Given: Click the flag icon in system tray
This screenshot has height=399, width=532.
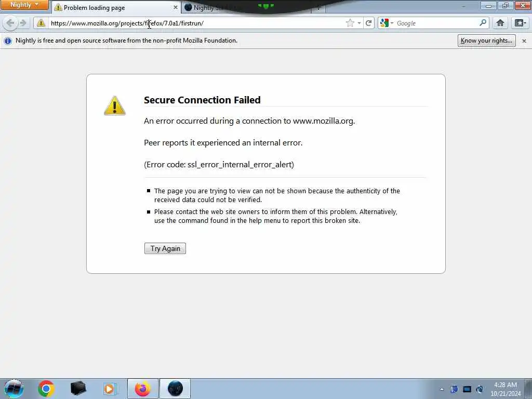Looking at the screenshot, I should [x=454, y=389].
